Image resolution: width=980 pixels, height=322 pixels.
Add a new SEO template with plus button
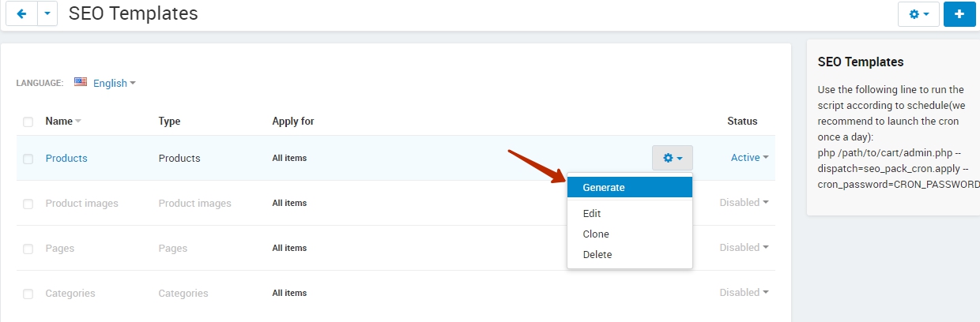[x=959, y=14]
